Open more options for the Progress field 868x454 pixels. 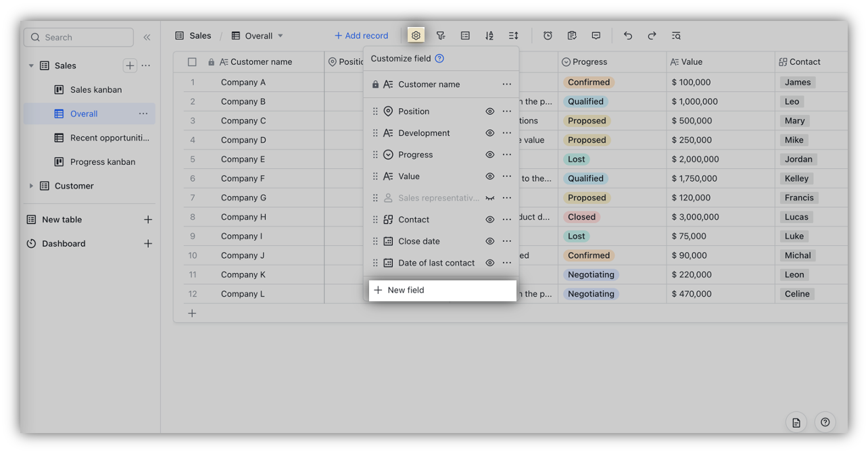tap(507, 155)
